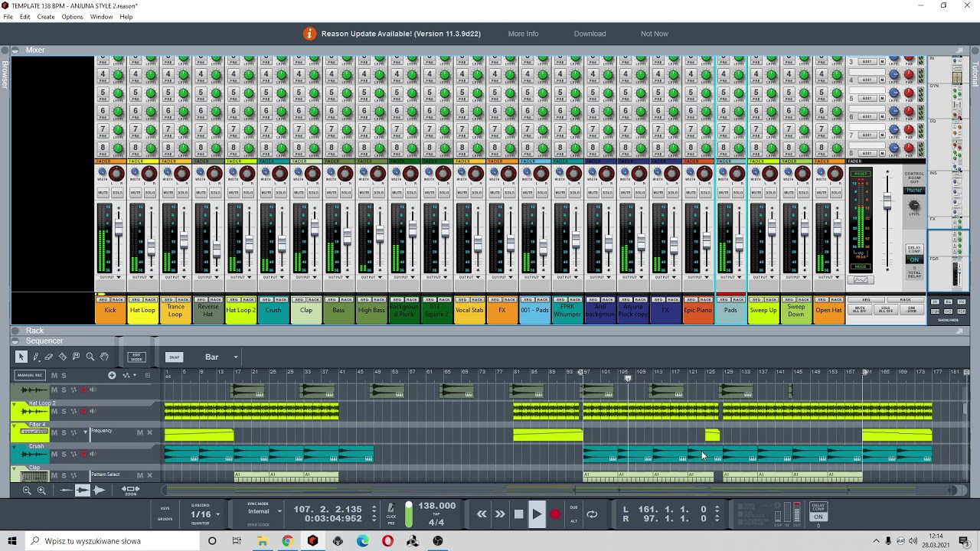Image resolution: width=980 pixels, height=551 pixels.
Task: Enable record on the Hat Loop 2 track
Action: coord(83,411)
